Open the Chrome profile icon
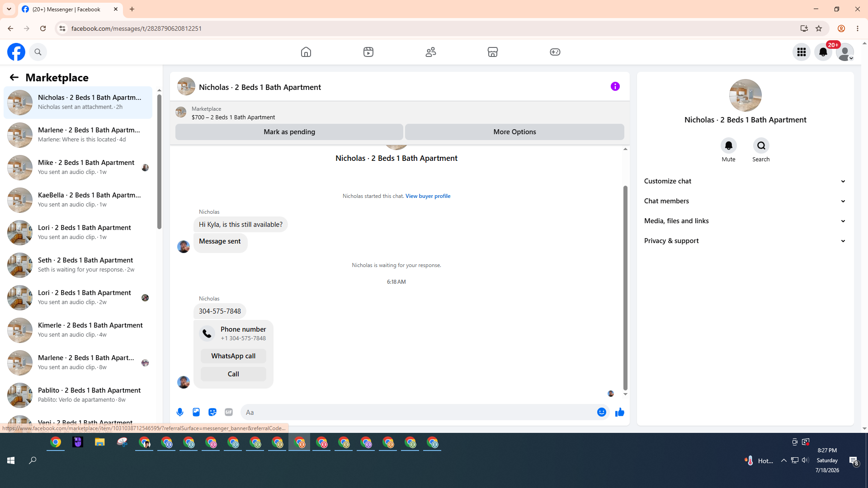The width and height of the screenshot is (868, 488). coord(841,28)
